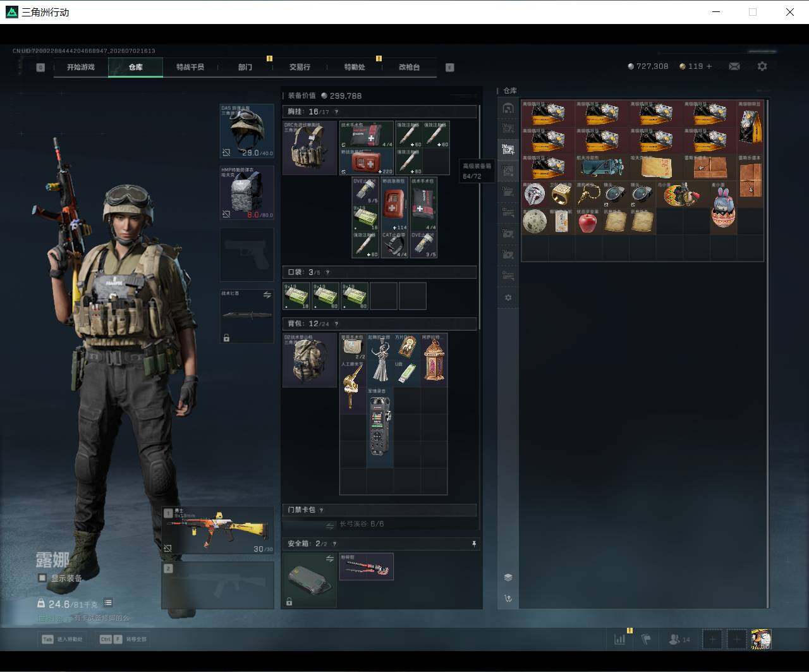Select the 9x19 ammo with 16 rounds
This screenshot has height=672, width=809.
pos(366,217)
